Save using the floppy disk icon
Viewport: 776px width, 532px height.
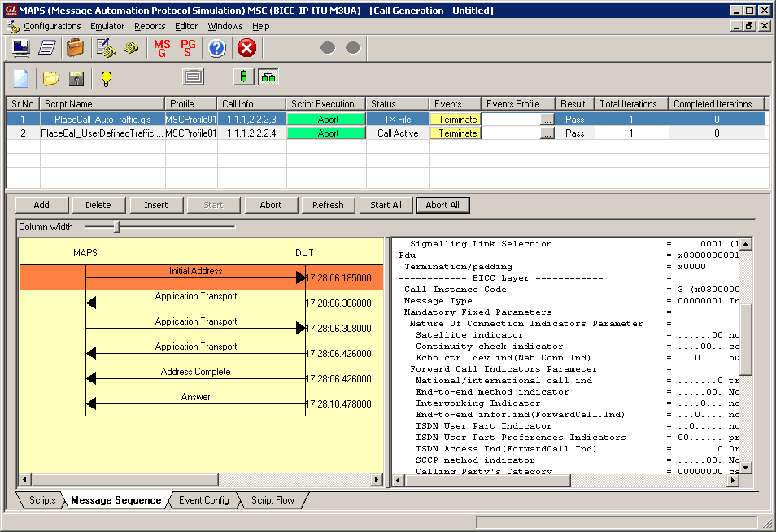(76, 78)
